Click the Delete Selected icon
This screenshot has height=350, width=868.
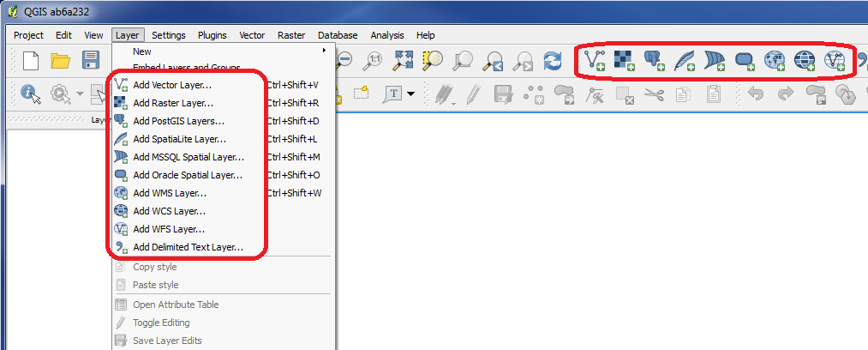coord(625,94)
